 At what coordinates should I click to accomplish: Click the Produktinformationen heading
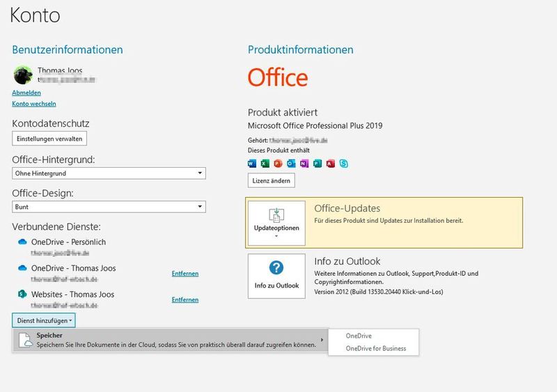(301, 49)
